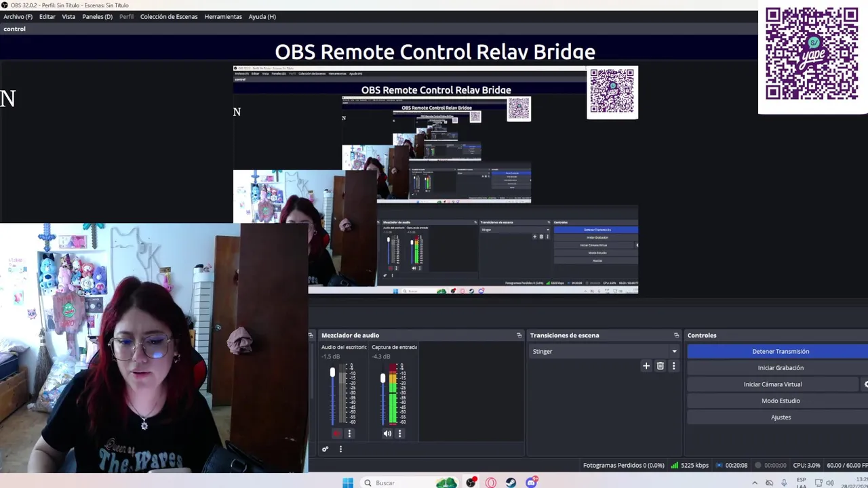
Task: Open Steam from the taskbar
Action: pos(511,483)
